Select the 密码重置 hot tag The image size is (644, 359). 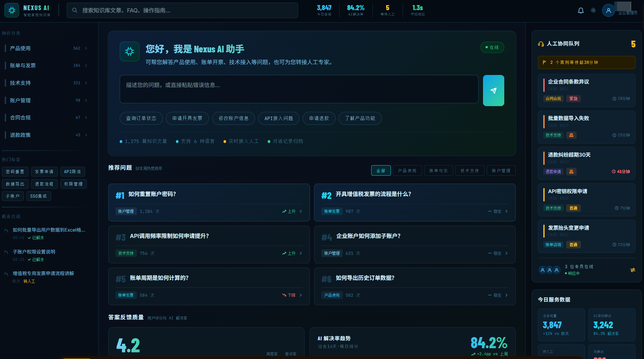15,172
